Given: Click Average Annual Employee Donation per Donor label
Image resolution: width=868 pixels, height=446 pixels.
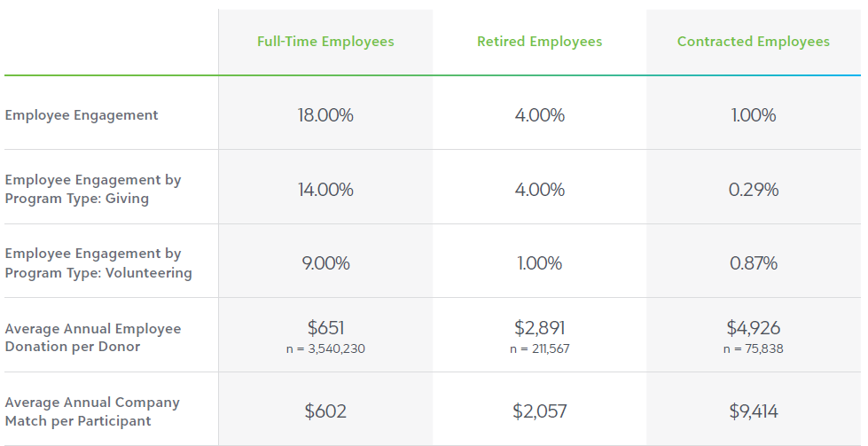Looking at the screenshot, I should pyautogui.click(x=93, y=338).
